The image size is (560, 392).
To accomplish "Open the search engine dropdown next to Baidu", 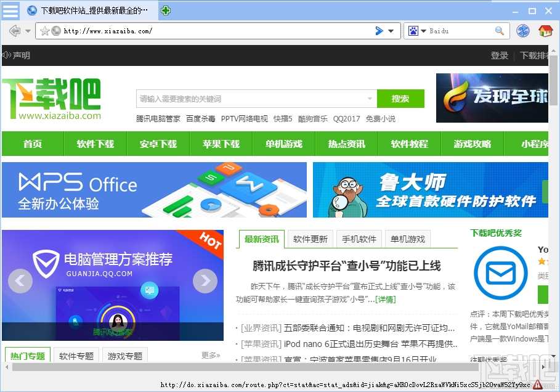I will pos(422,30).
